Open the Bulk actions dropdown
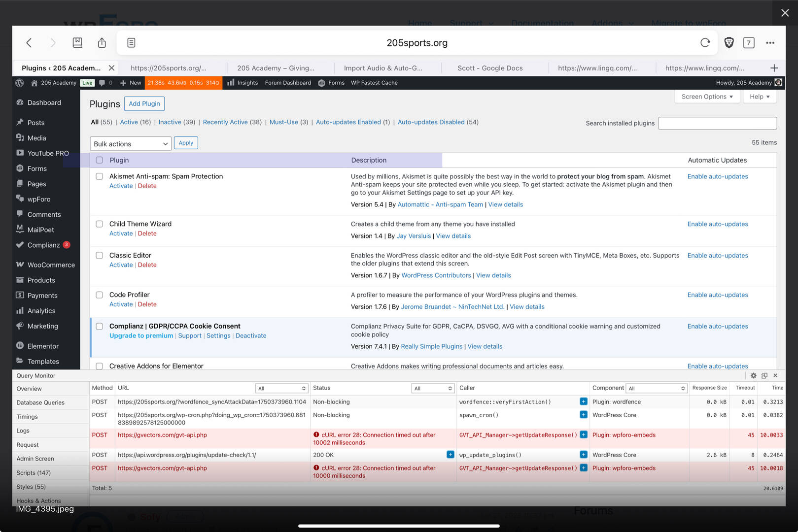Viewport: 798px width, 532px height. (131, 144)
